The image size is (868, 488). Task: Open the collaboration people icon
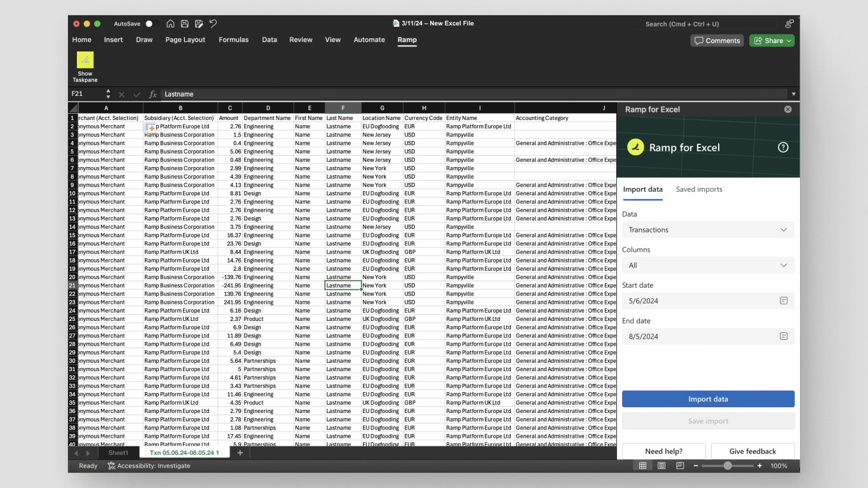[789, 24]
